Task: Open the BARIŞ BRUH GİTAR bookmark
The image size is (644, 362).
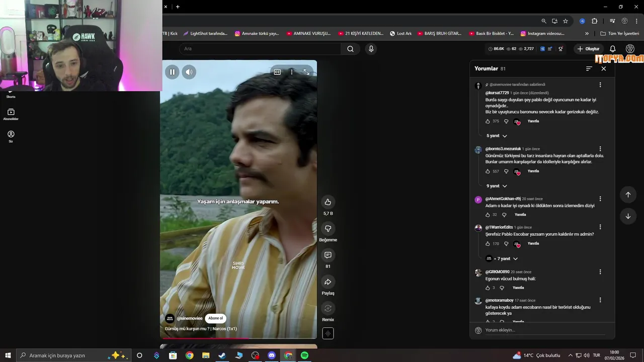Action: 439,34
